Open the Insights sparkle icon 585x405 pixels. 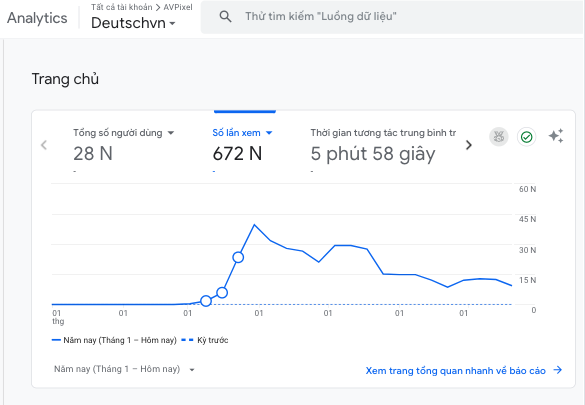click(x=556, y=136)
